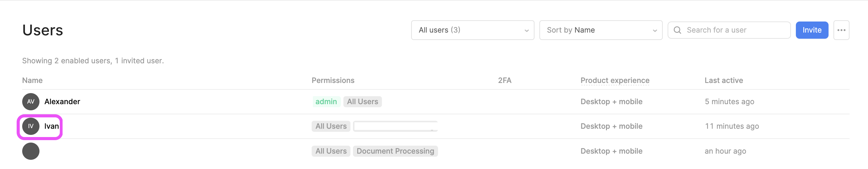Click Ivan's All Users permission tag

pos(331,126)
